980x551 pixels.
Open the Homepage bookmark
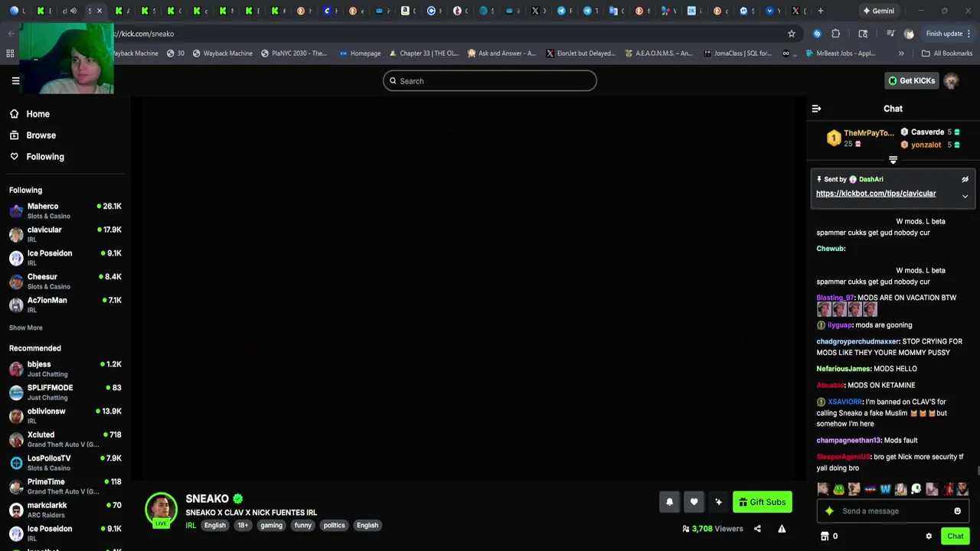(360, 54)
